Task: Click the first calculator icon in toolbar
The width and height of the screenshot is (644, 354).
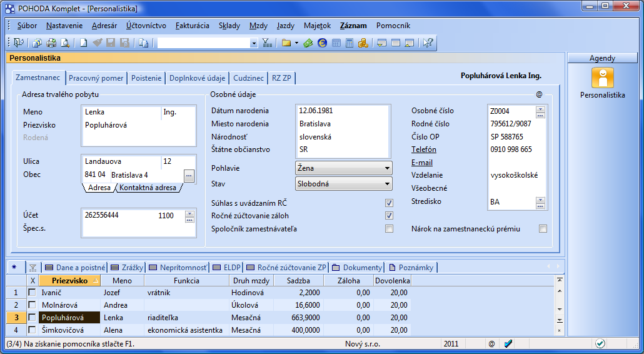Action: pos(336,43)
